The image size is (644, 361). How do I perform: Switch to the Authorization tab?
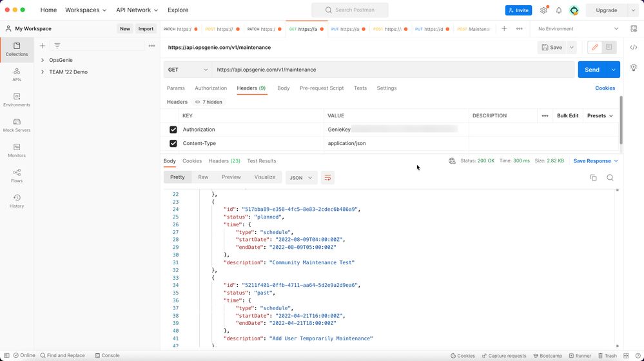[211, 88]
